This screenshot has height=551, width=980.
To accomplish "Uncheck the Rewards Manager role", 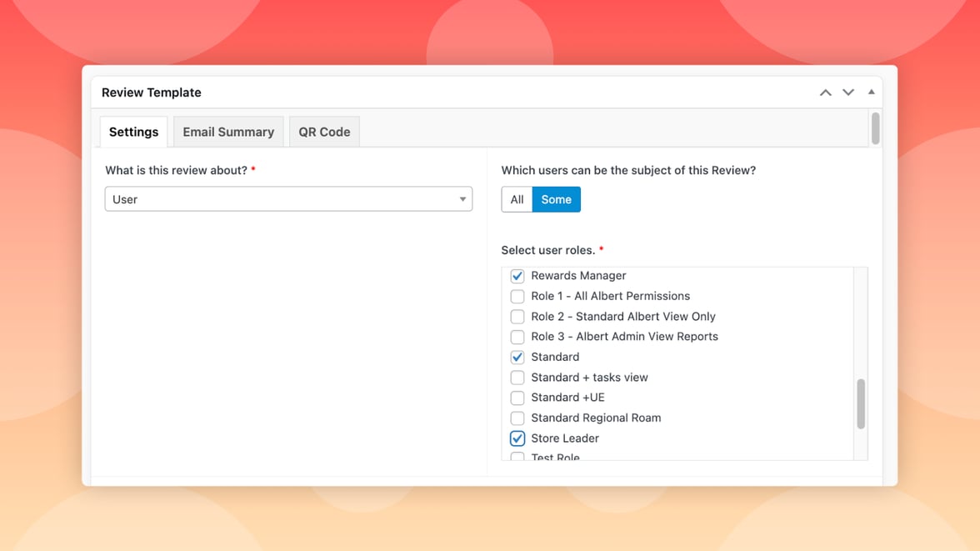I will tap(517, 276).
